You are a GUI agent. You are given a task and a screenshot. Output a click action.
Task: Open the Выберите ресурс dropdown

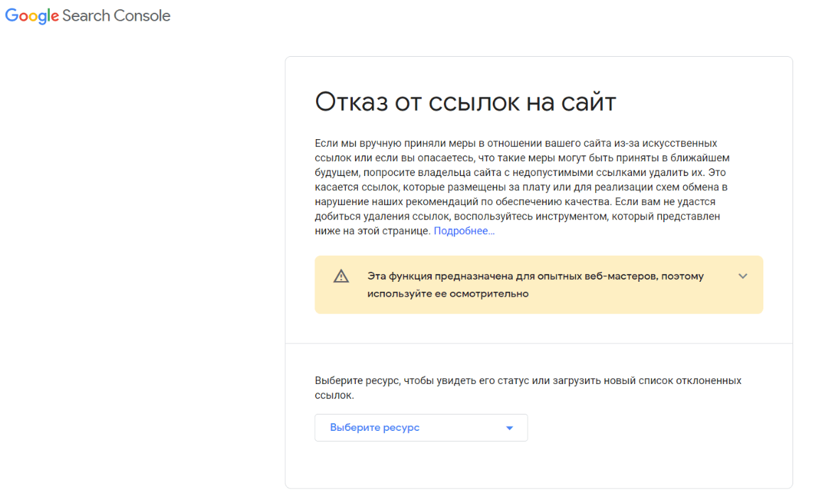point(421,427)
